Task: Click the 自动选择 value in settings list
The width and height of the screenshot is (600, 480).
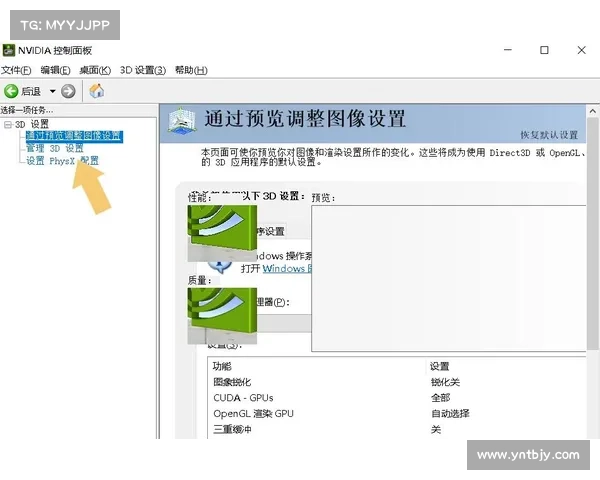Action: point(449,413)
